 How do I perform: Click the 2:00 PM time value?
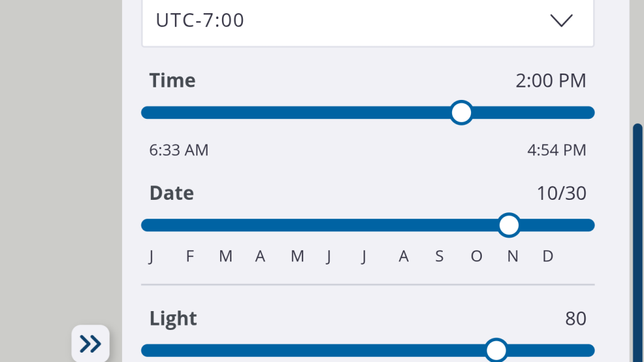[551, 80]
